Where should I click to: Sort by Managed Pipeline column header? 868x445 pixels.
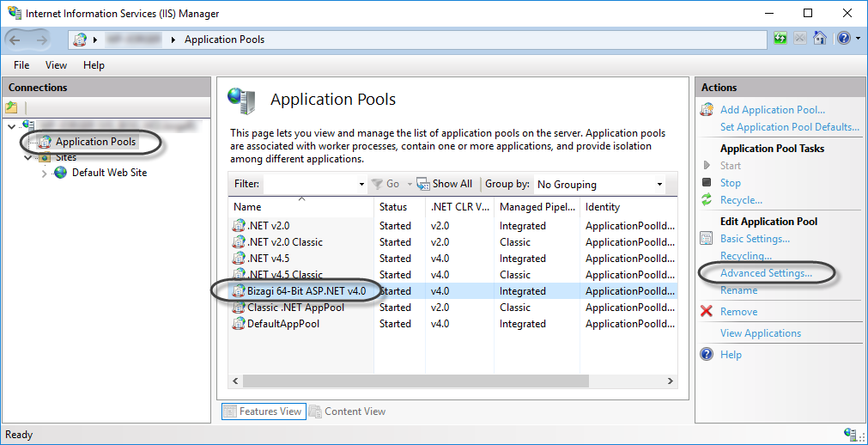[x=537, y=207]
